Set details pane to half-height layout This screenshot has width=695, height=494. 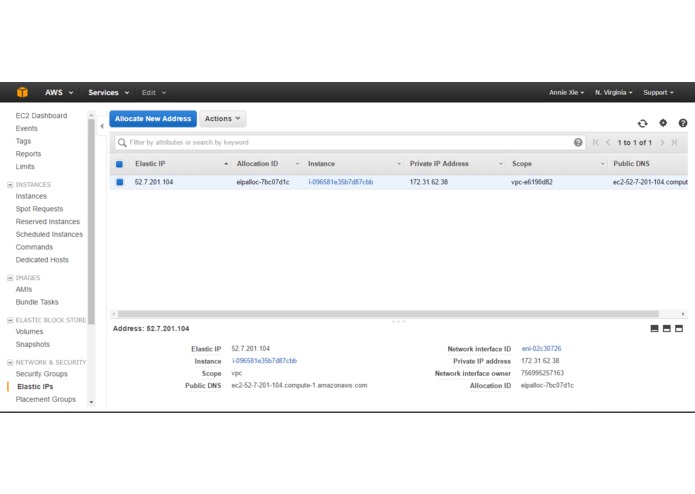[x=667, y=328]
